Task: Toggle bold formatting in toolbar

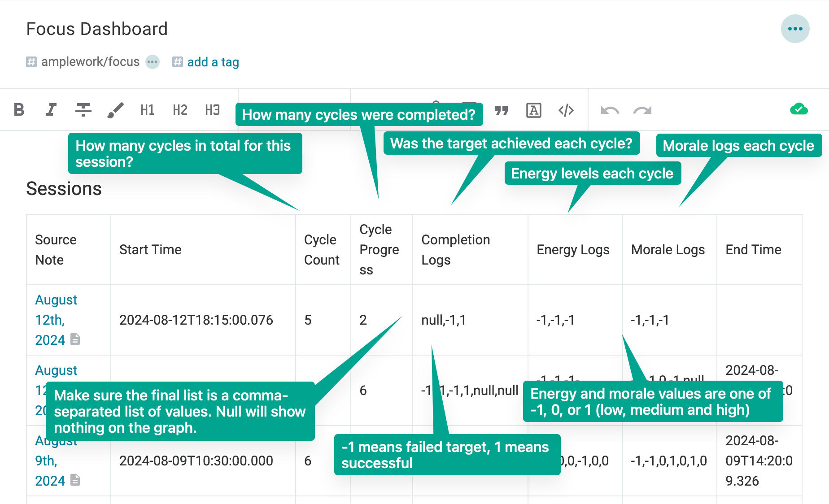Action: click(x=19, y=110)
